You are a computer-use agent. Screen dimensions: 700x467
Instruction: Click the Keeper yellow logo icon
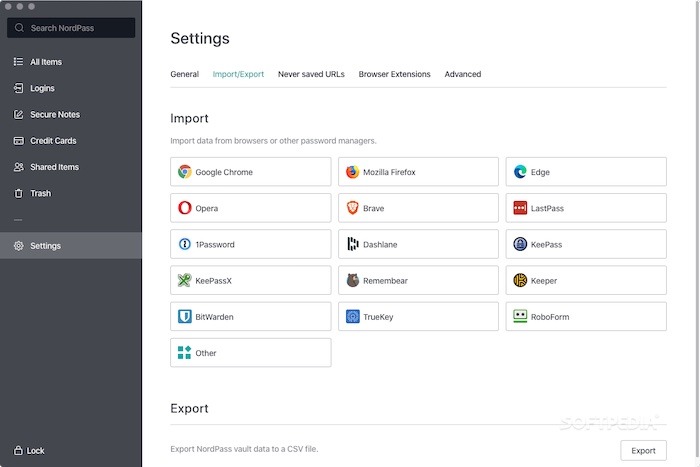pos(520,280)
